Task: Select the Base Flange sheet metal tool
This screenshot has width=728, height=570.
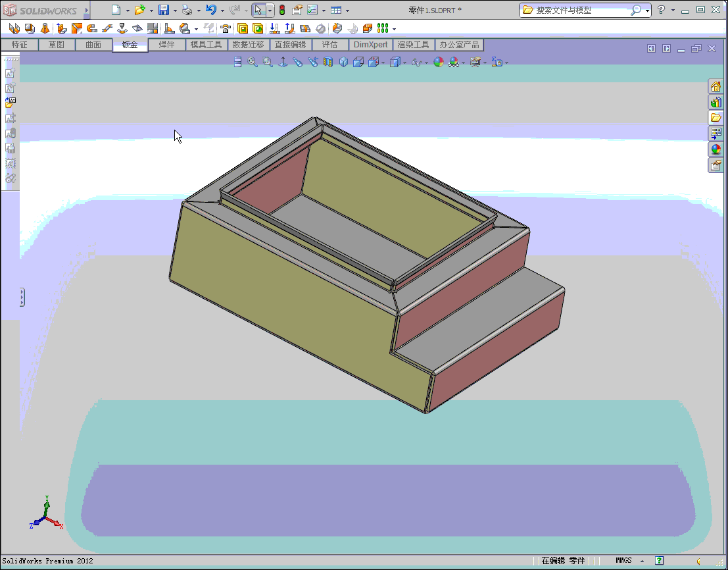Action: 14,29
